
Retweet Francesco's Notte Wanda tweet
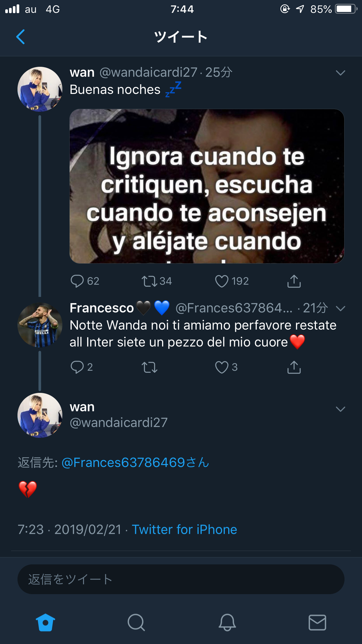tap(150, 367)
